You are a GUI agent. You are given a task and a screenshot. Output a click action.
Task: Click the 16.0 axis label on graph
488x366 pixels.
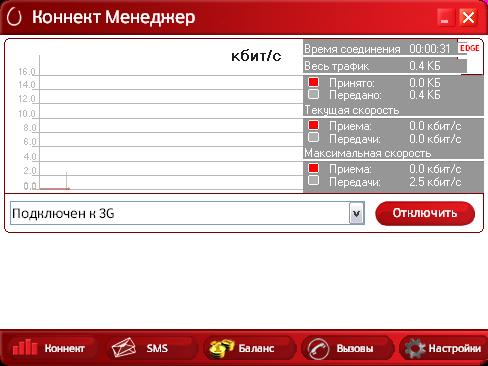[x=27, y=72]
